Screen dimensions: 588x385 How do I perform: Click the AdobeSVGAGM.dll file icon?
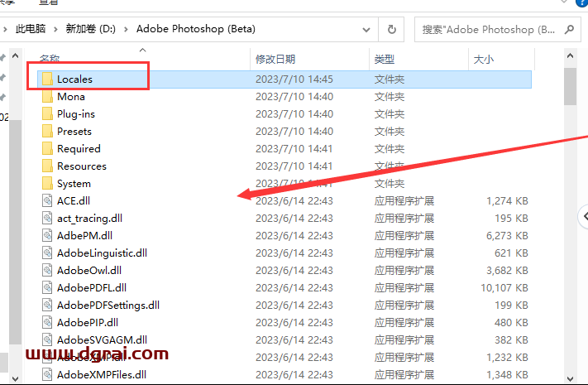pyautogui.click(x=47, y=339)
